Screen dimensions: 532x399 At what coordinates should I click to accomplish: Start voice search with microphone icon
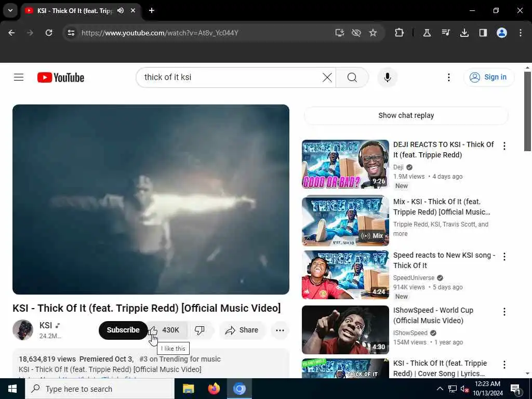(x=388, y=77)
